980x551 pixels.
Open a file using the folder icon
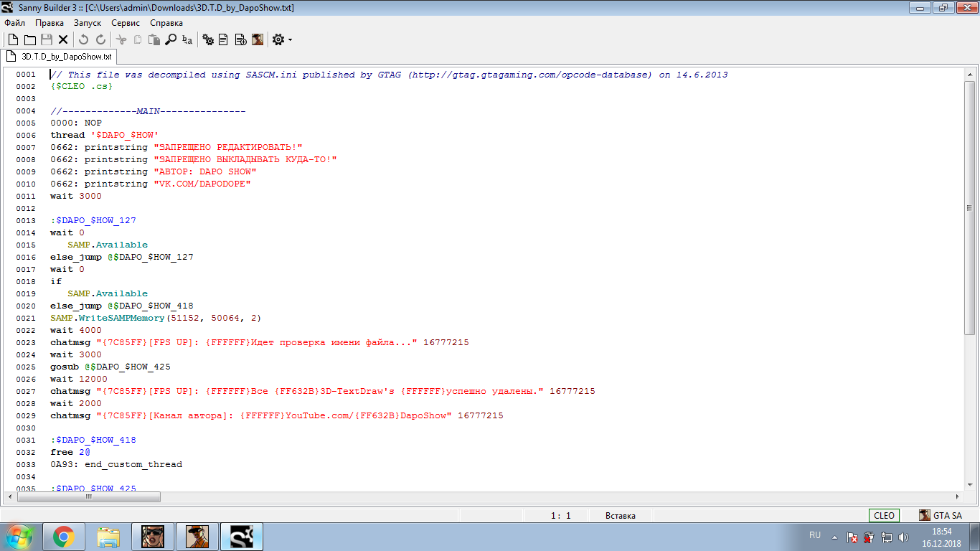tap(30, 39)
